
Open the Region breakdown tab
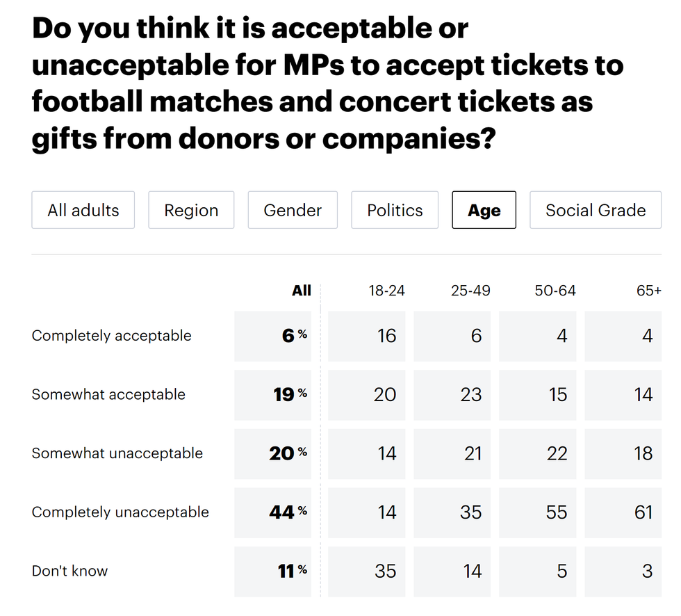pos(191,209)
